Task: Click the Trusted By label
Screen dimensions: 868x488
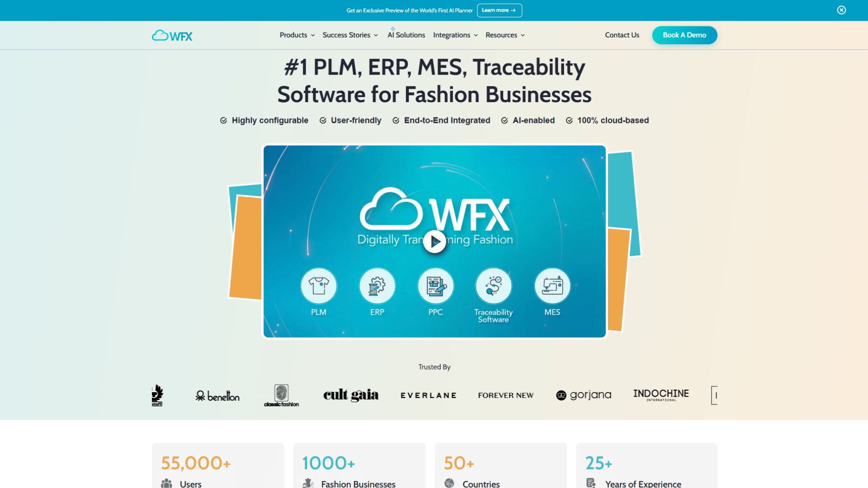Action: pyautogui.click(x=434, y=367)
